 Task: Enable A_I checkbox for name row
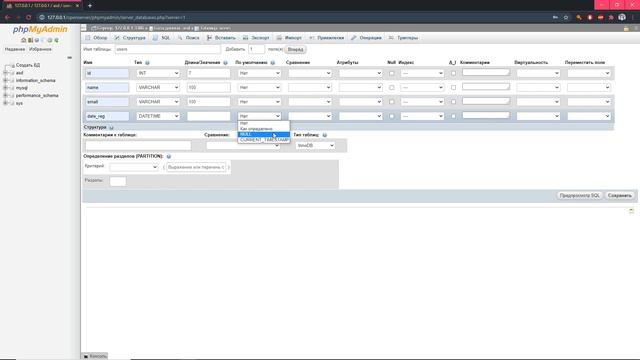click(x=453, y=88)
